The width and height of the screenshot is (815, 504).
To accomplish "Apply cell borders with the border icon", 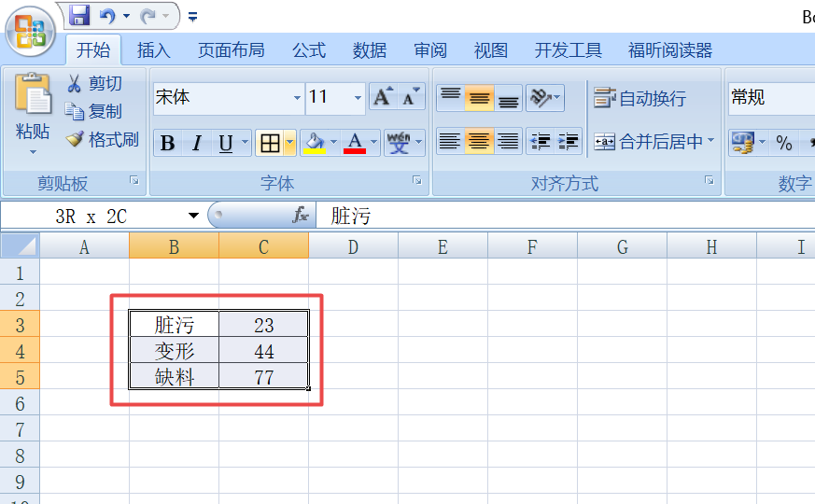I will click(270, 143).
